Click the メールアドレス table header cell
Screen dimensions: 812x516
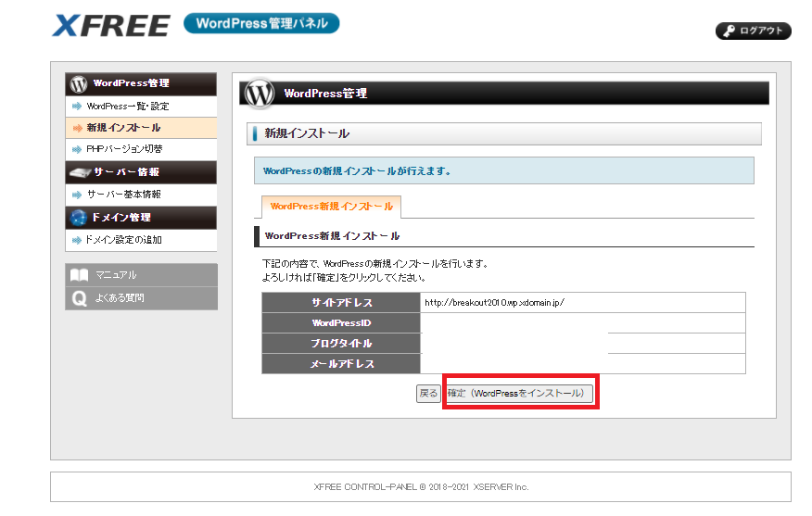click(341, 364)
